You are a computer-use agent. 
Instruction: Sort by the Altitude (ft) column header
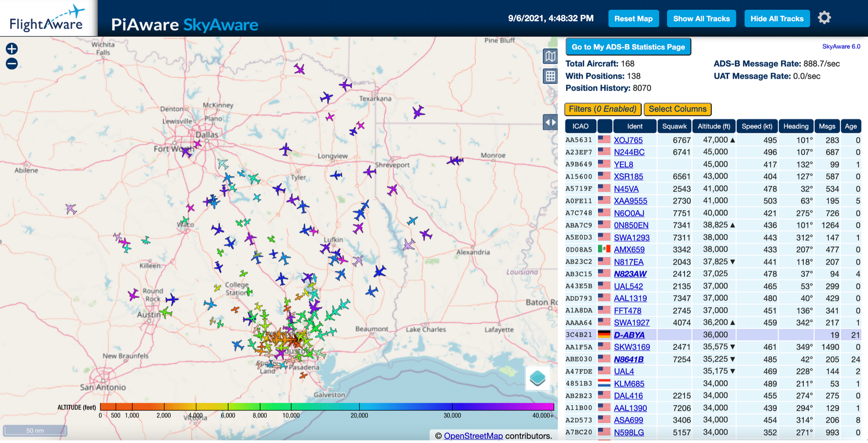pos(714,126)
